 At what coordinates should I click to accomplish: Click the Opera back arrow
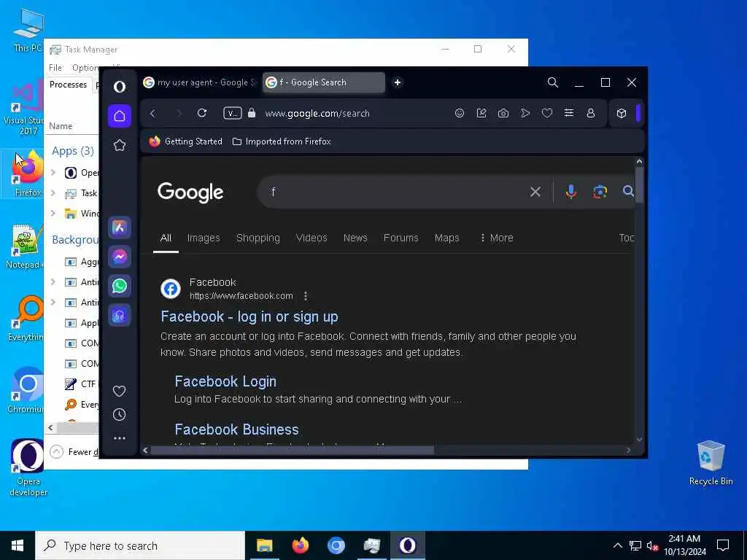(x=153, y=113)
